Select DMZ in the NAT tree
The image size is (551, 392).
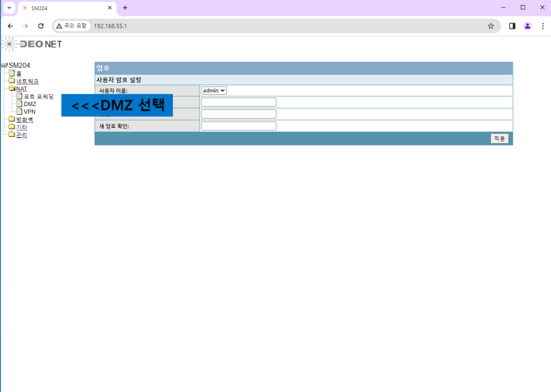pyautogui.click(x=30, y=104)
